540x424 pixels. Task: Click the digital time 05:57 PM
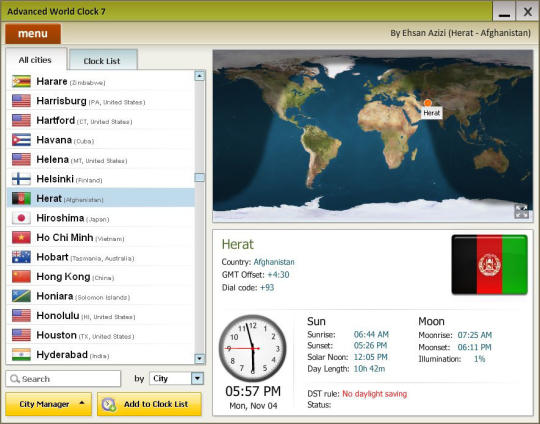253,391
